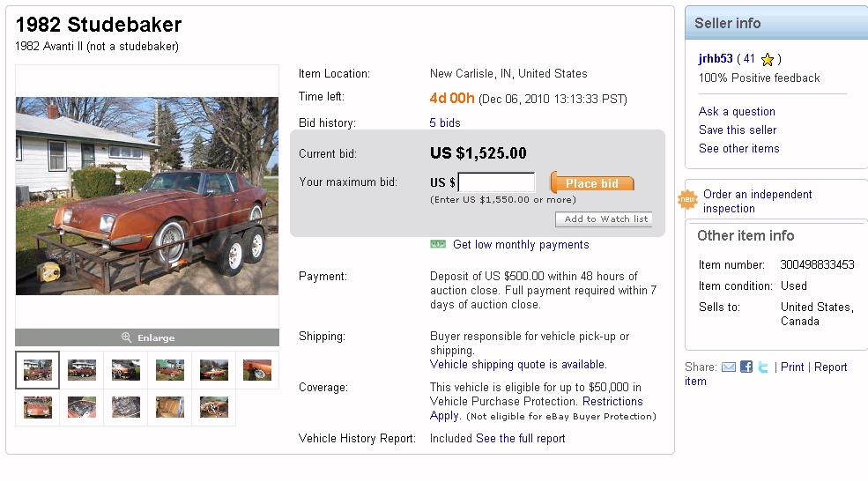Select the front-view car thumbnail
The width and height of the screenshot is (868, 482).
[x=38, y=407]
